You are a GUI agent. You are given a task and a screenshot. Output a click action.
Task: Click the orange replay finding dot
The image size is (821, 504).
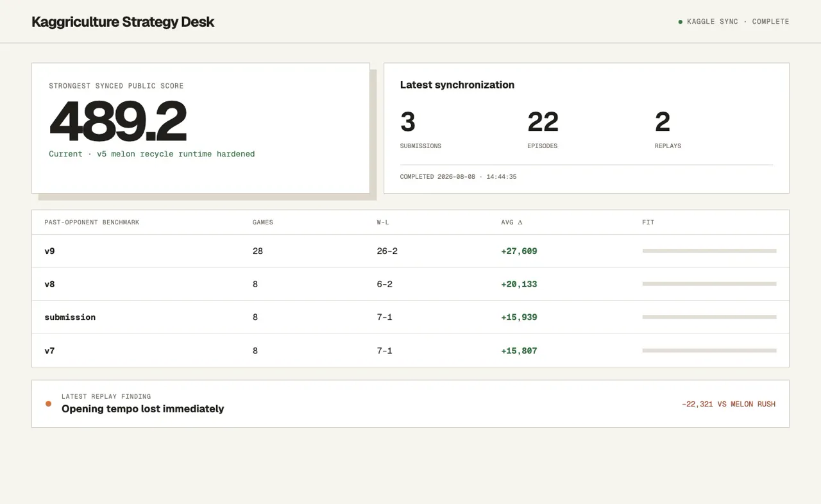tap(48, 404)
